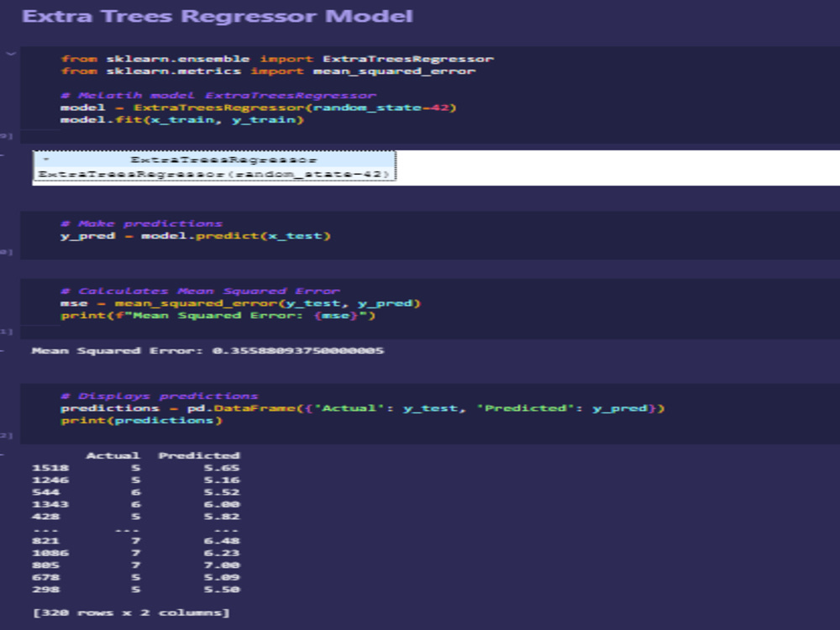The width and height of the screenshot is (840, 630).
Task: Click the predicted value 6.23
Action: click(x=222, y=553)
